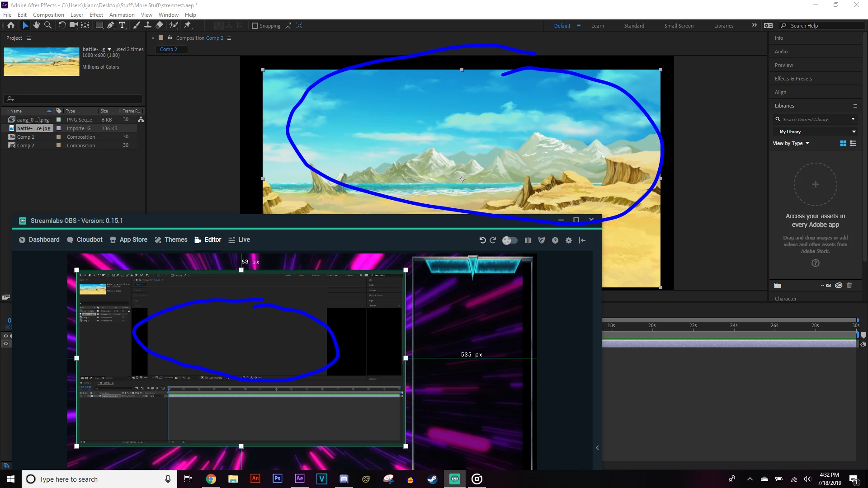Select the Clone Stamp tool
Image resolution: width=868 pixels, height=488 pixels.
point(148,25)
